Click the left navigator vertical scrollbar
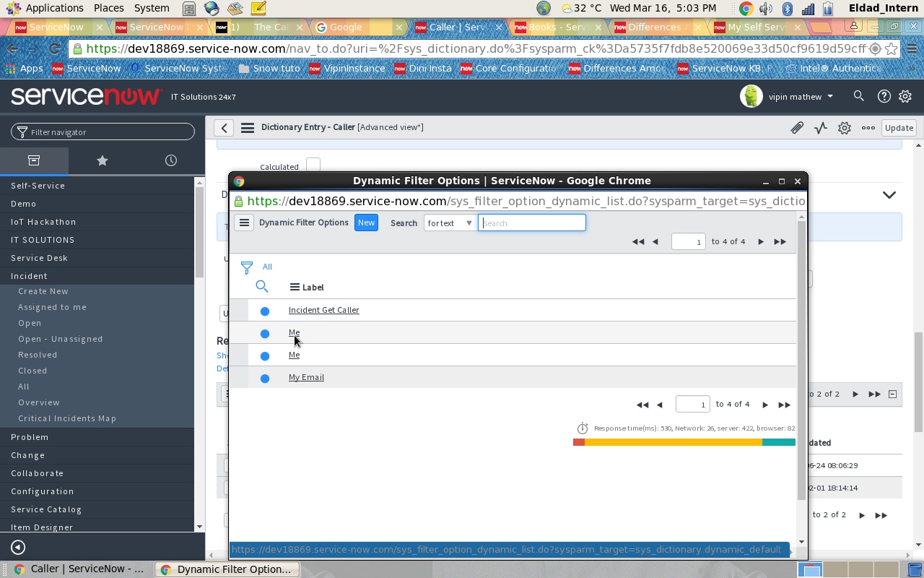924x578 pixels. point(200,231)
